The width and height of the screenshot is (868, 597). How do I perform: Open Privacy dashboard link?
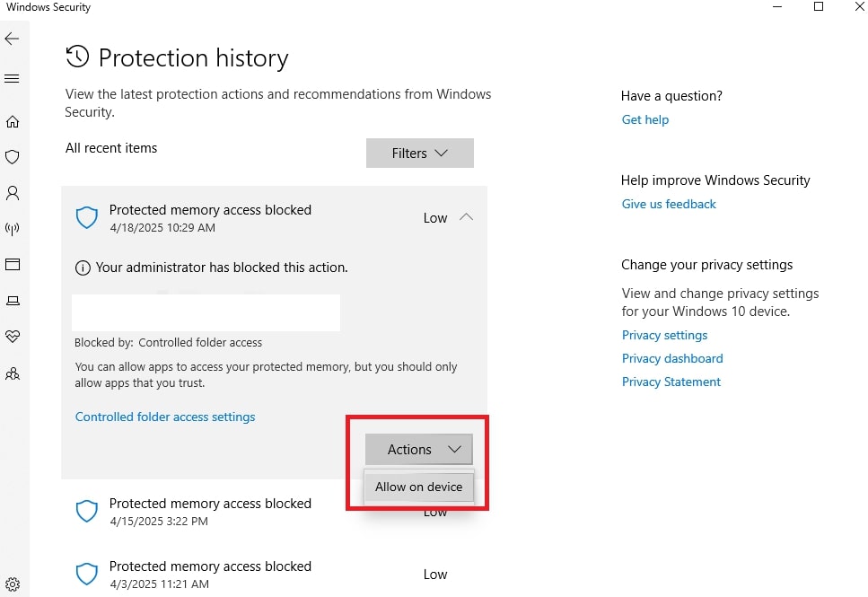pos(672,358)
